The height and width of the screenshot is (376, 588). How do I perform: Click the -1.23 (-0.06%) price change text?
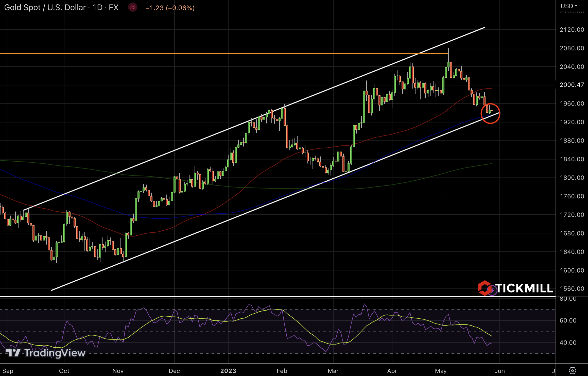click(x=170, y=8)
